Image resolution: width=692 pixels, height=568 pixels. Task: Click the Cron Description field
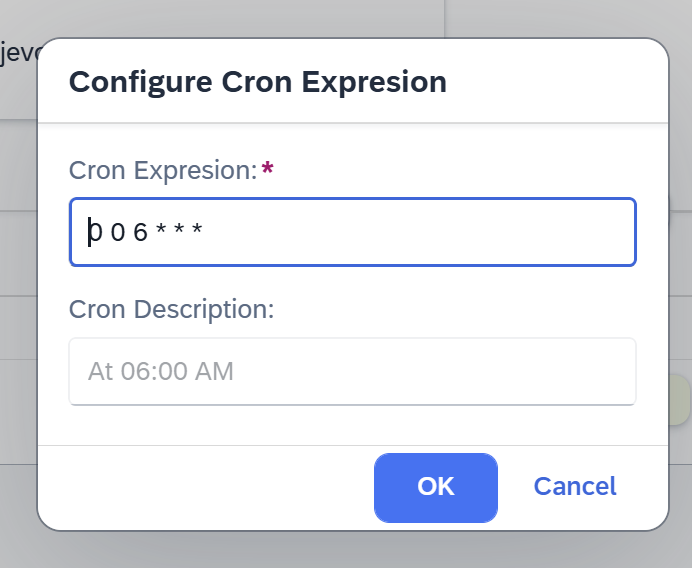coord(352,372)
